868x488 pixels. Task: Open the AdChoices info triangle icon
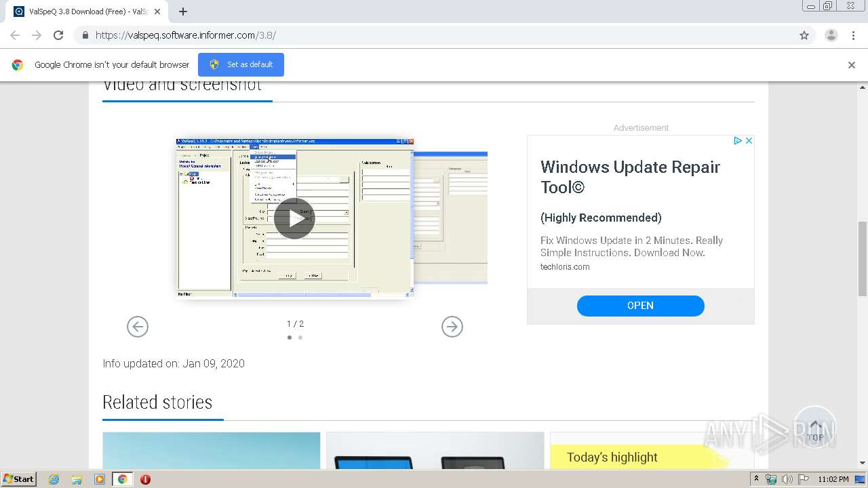pos(738,140)
